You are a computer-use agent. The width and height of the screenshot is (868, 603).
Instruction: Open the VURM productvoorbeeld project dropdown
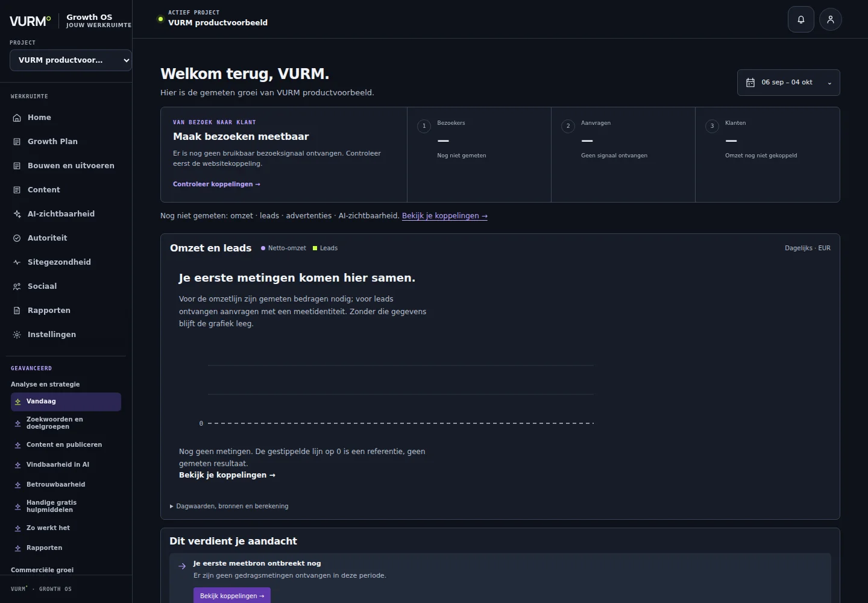(x=71, y=60)
